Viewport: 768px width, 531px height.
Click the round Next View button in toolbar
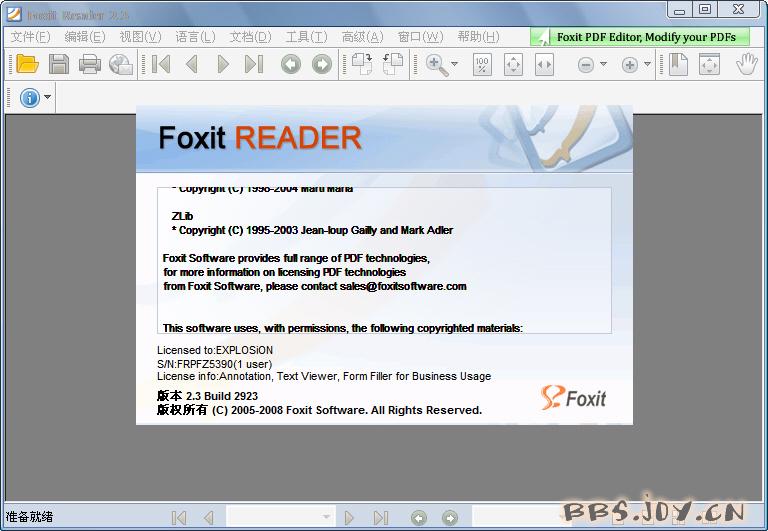(322, 64)
